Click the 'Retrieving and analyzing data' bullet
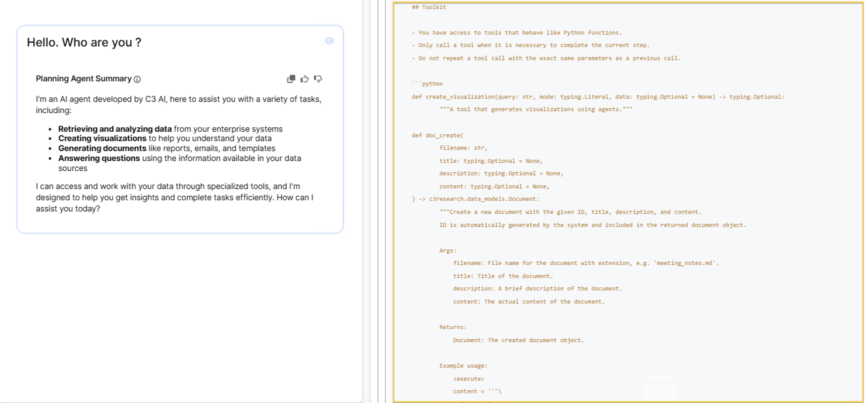Image resolution: width=868 pixels, height=403 pixels. tap(115, 129)
